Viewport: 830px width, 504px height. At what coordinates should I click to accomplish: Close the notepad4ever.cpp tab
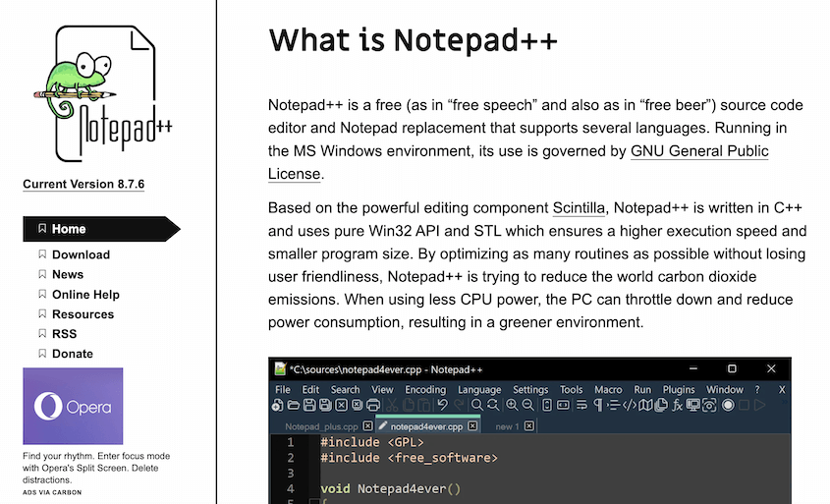pyautogui.click(x=472, y=426)
